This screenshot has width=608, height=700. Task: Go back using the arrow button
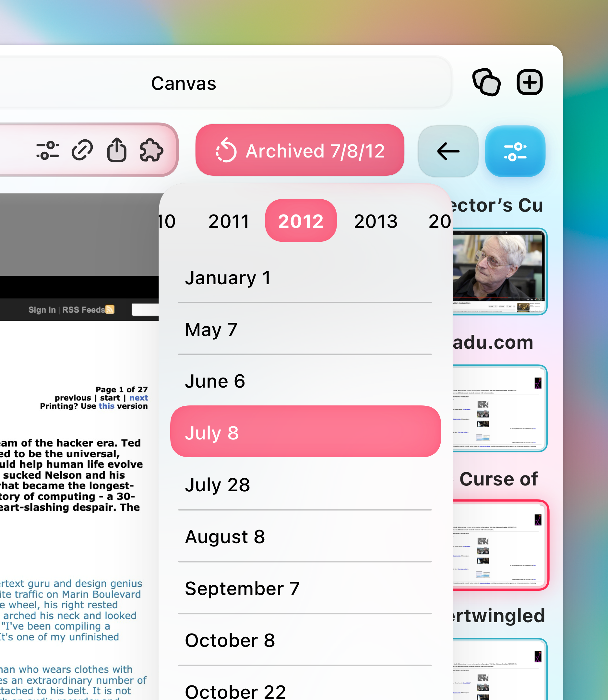[448, 151]
